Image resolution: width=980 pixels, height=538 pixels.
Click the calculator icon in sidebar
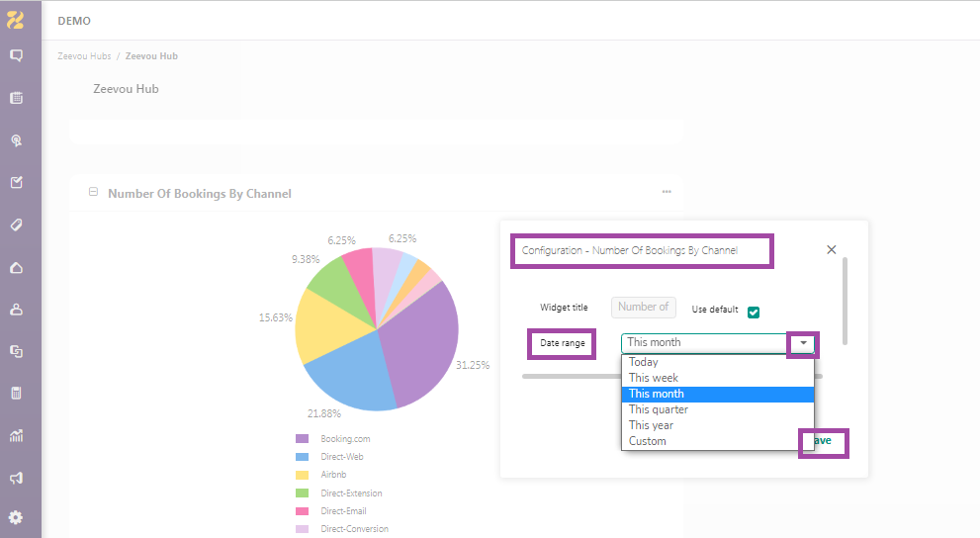(x=17, y=393)
